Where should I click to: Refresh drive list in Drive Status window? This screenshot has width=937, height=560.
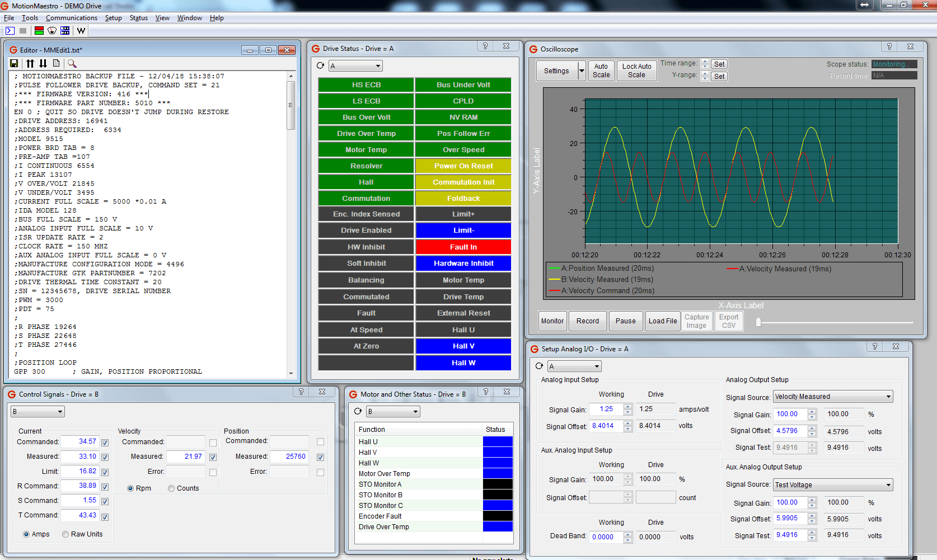tap(320, 65)
